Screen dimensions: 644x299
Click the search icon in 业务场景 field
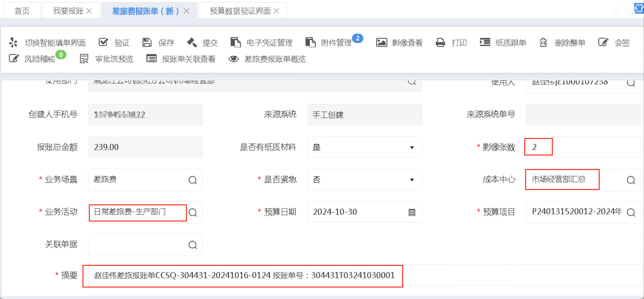coord(193,180)
